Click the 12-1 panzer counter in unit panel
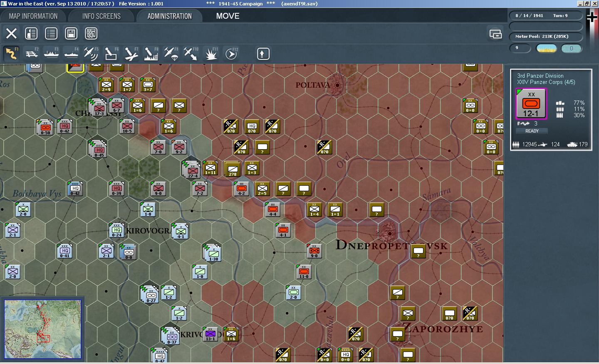Screen dimensions: 599x364 point(531,104)
